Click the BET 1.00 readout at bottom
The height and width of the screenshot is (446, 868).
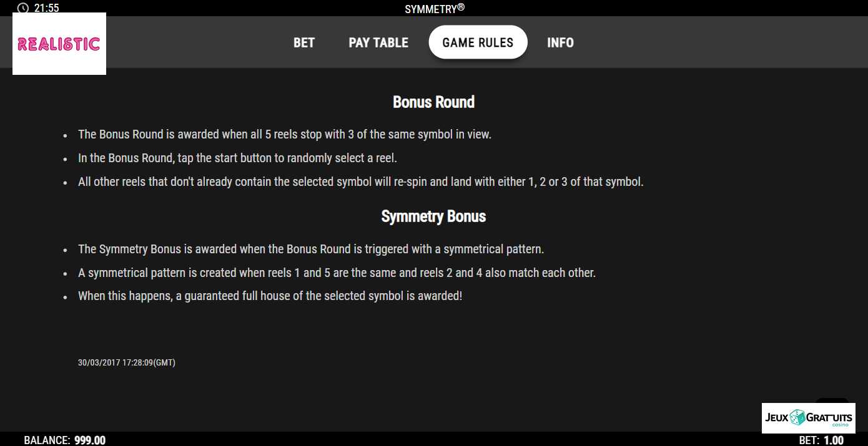coord(821,440)
